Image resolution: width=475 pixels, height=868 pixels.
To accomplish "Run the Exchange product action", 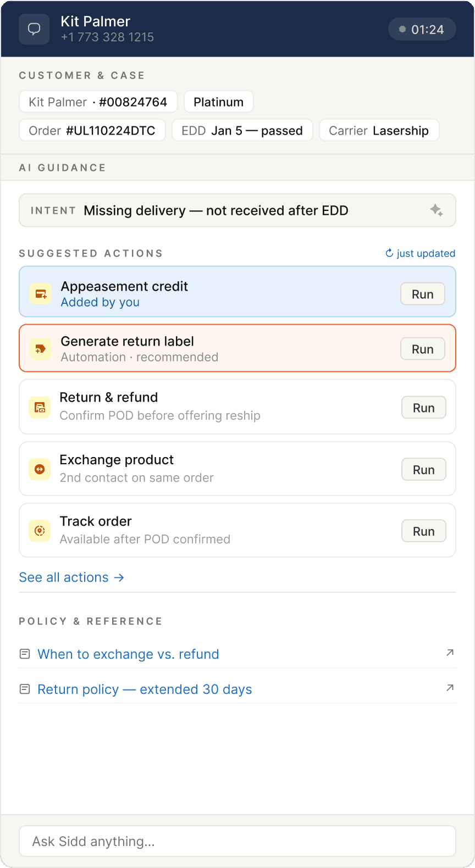I will [x=423, y=470].
